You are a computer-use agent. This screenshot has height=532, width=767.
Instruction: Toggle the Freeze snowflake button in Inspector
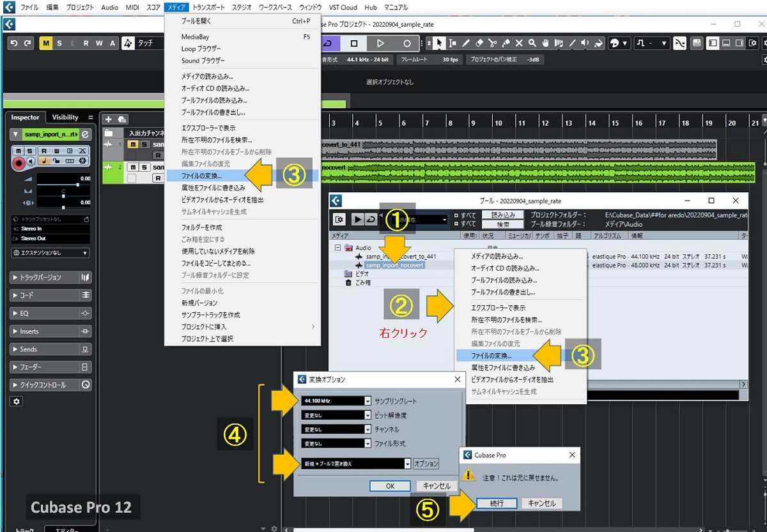pyautogui.click(x=82, y=162)
